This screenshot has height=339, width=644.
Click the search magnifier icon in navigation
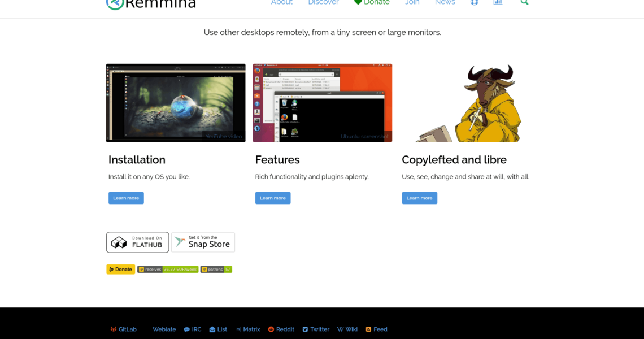tap(524, 3)
